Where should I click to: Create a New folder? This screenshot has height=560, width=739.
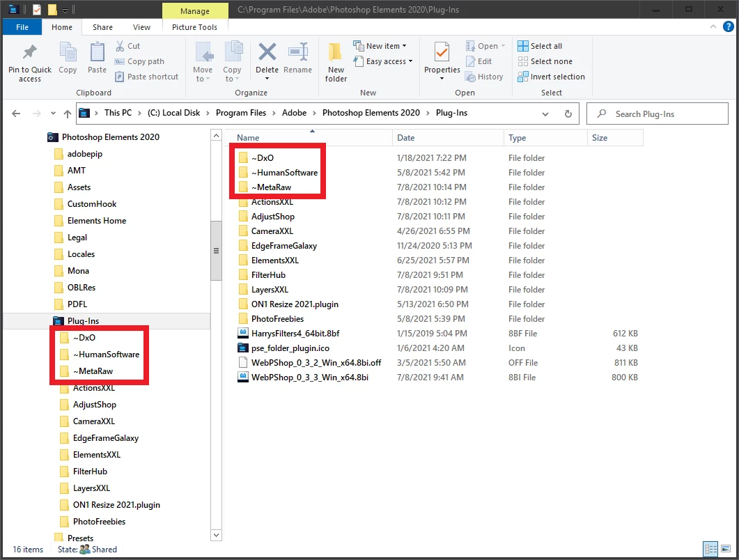[336, 63]
